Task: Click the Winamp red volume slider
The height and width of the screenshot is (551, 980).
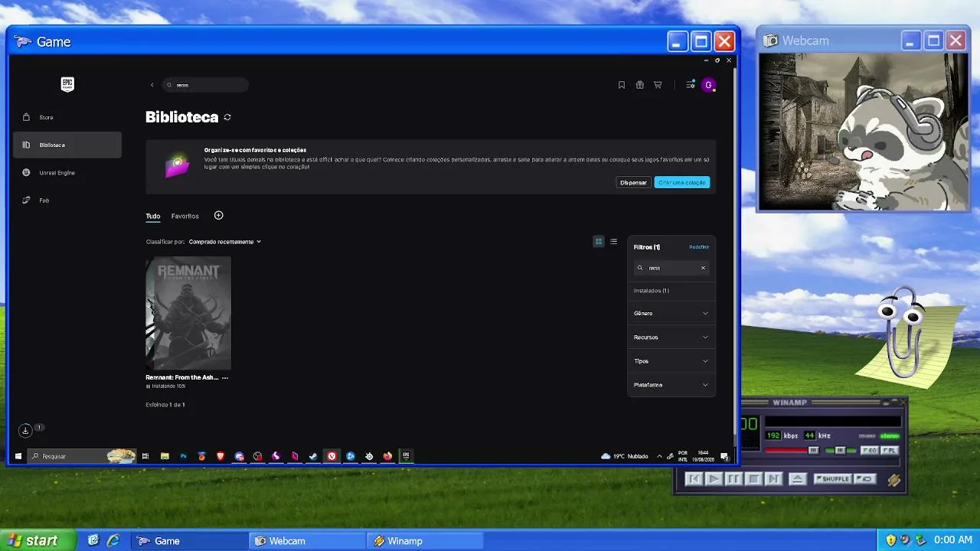Action: [792, 451]
